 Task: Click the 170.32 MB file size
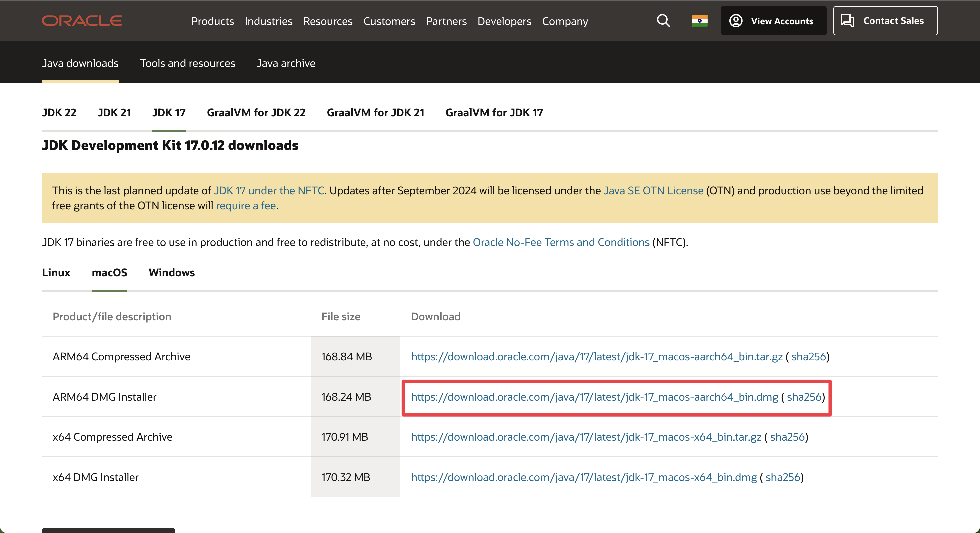coord(346,477)
